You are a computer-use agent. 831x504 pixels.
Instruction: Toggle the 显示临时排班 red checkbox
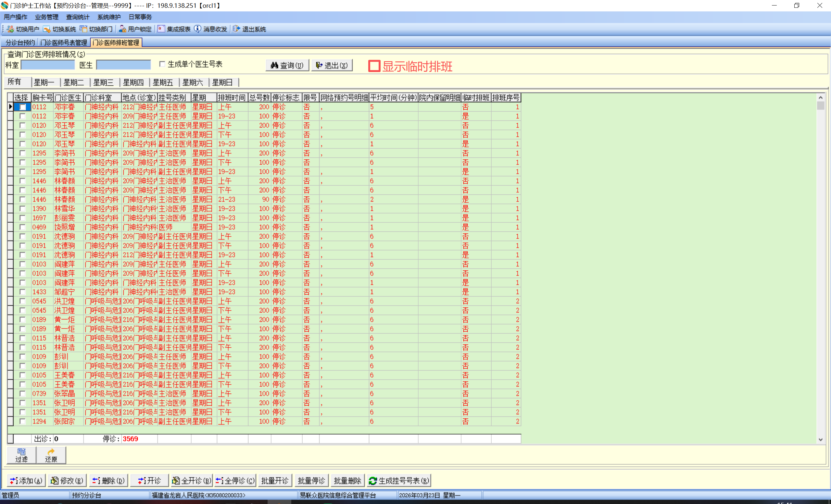point(374,66)
